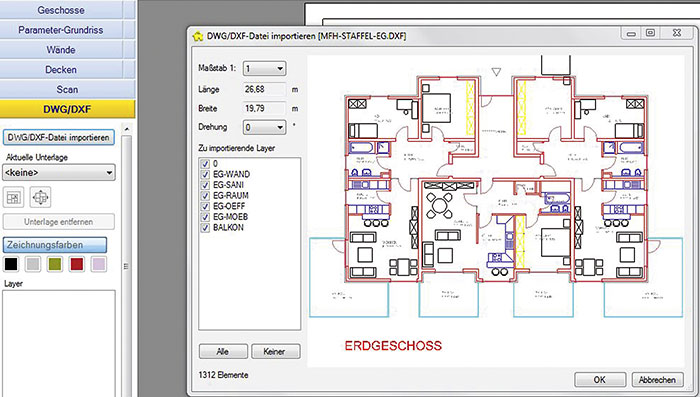
Task: Click the OK button in import dialog
Action: (600, 380)
